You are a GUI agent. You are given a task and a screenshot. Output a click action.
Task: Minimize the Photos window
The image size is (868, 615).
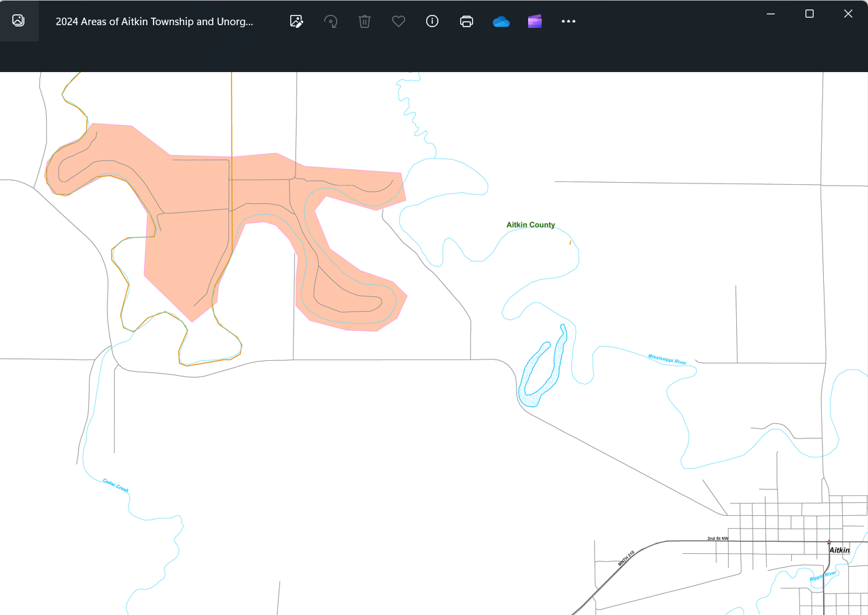(770, 14)
